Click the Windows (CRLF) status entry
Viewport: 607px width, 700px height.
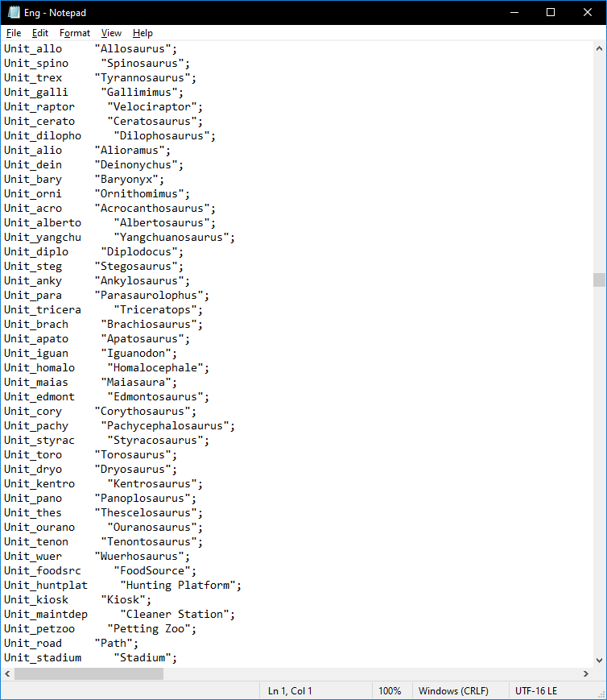[453, 691]
